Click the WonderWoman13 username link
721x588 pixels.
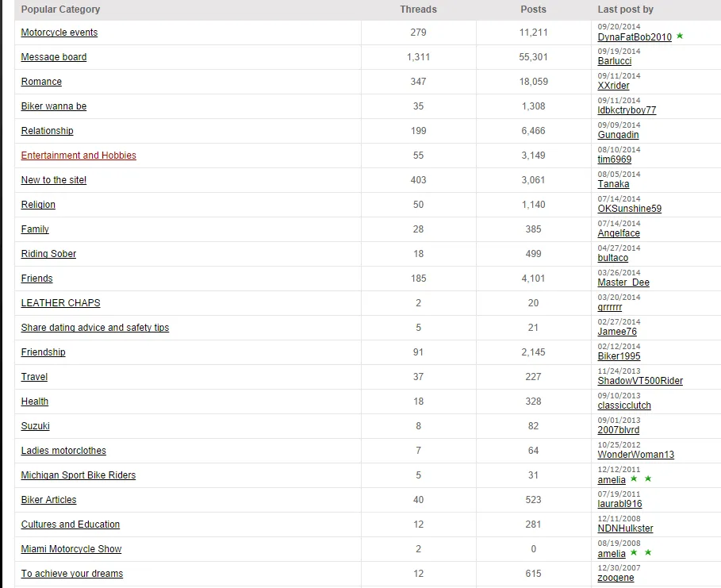(635, 455)
